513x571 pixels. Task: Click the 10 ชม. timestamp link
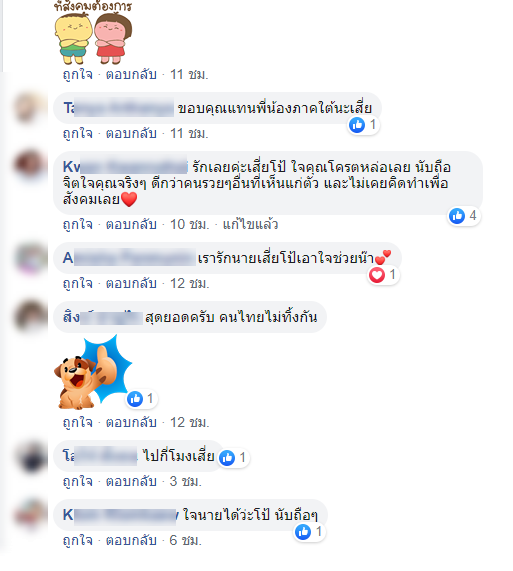coord(190,224)
